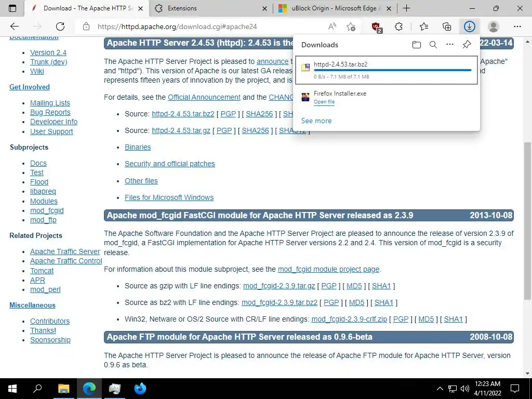Image resolution: width=532 pixels, height=399 pixels.
Task: Close the Extensions tab
Action: (264, 8)
